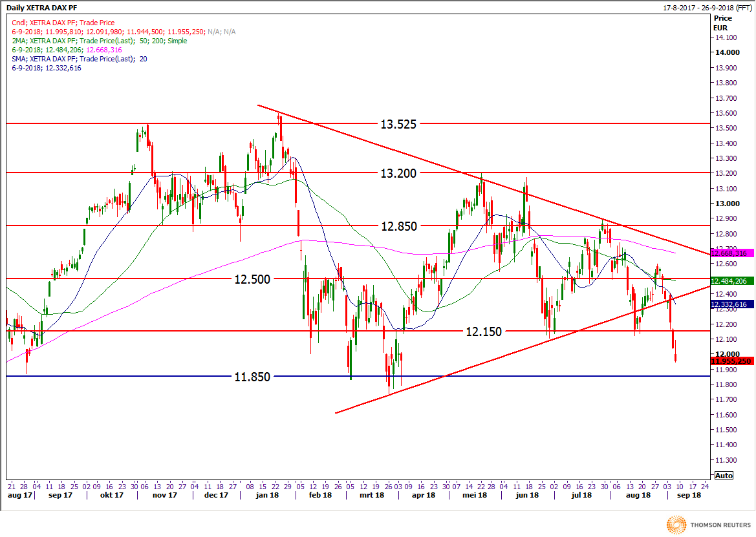Click the Auto scale button

point(724,476)
